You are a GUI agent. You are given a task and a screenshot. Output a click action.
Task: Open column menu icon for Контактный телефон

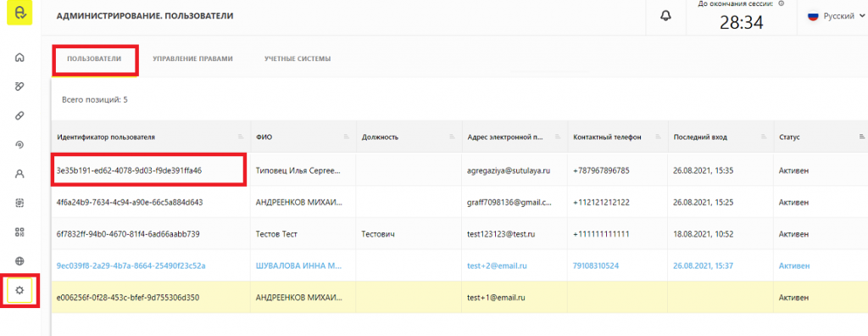[x=658, y=137]
